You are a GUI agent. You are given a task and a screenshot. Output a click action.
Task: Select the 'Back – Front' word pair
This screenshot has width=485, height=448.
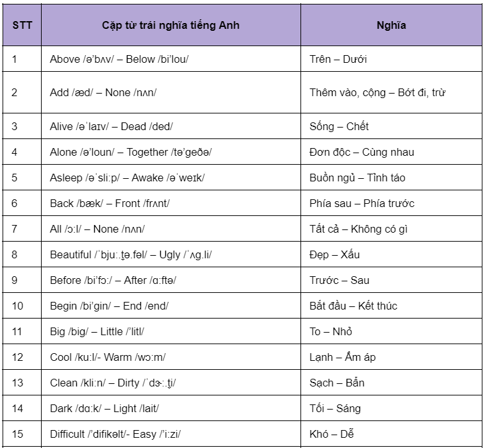point(110,203)
